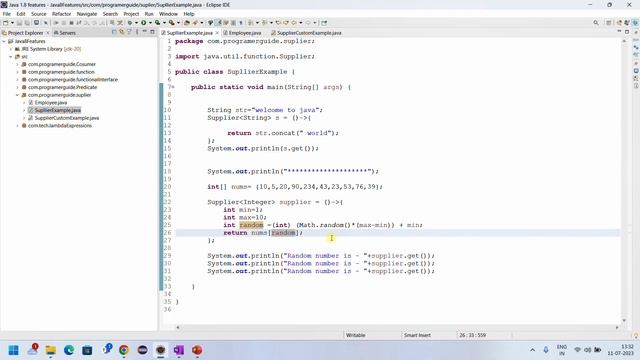Image resolution: width=640 pixels, height=360 pixels.
Task: Maximize the Project Explorer view
Action: pyautogui.click(x=152, y=32)
